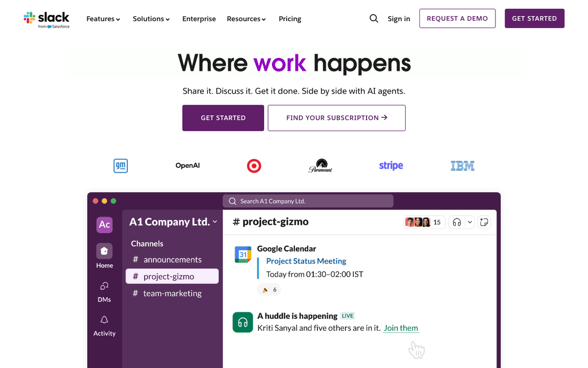This screenshot has width=588, height=368.
Task: Open the Activity bell icon
Action: [x=104, y=319]
